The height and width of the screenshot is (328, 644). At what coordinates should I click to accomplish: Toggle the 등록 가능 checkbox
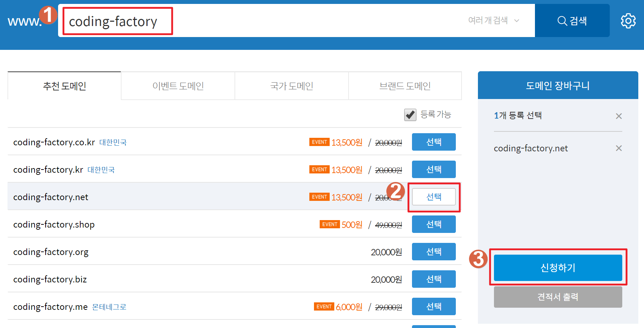410,115
